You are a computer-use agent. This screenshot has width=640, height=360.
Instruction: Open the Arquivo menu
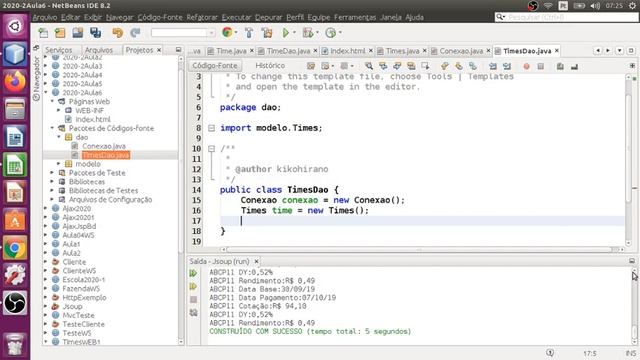pos(45,17)
